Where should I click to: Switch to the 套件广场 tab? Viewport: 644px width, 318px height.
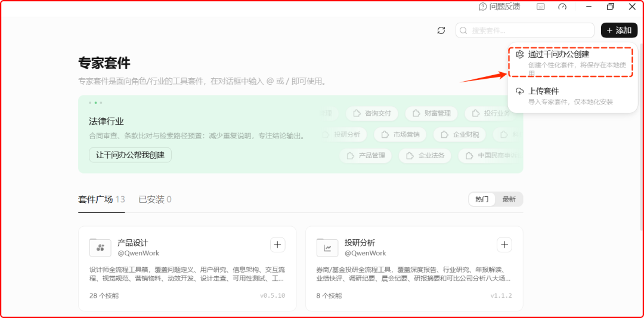point(101,200)
